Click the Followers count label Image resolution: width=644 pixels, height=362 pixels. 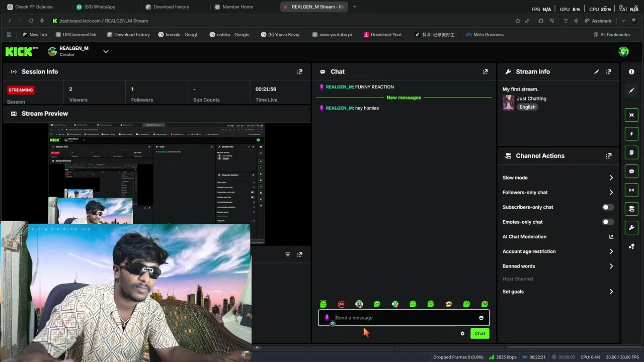142,100
